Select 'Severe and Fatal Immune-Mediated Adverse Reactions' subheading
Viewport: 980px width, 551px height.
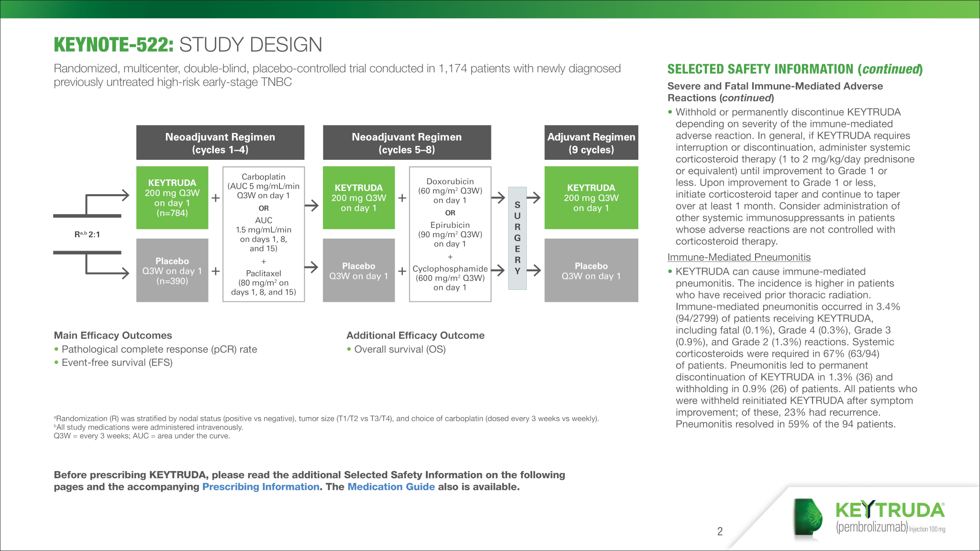[x=775, y=92]
